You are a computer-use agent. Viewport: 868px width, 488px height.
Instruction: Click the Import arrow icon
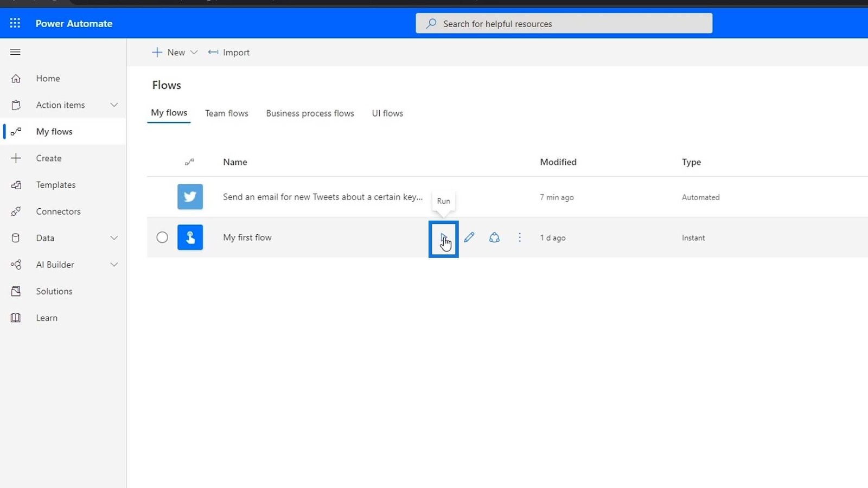[213, 52]
